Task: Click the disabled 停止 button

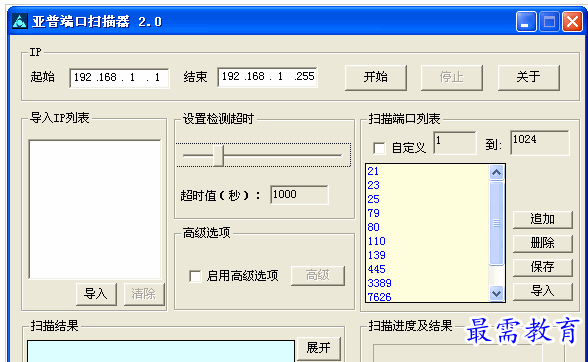Action: [x=452, y=78]
